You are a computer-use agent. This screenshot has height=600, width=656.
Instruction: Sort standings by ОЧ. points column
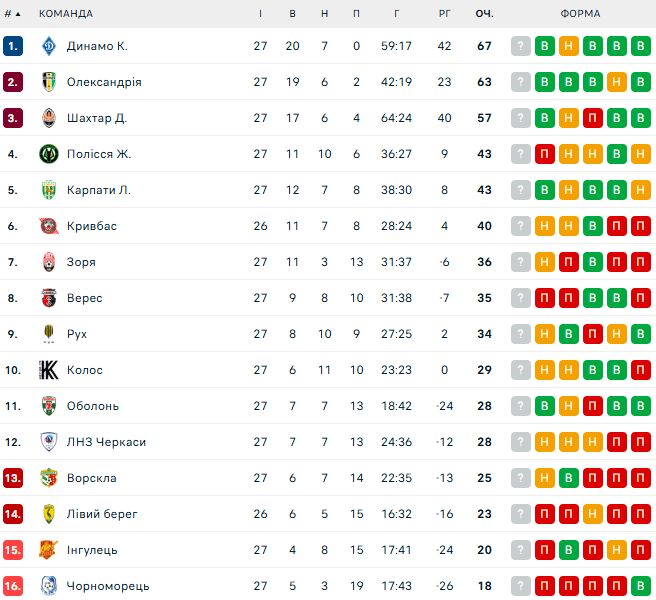pos(485,14)
